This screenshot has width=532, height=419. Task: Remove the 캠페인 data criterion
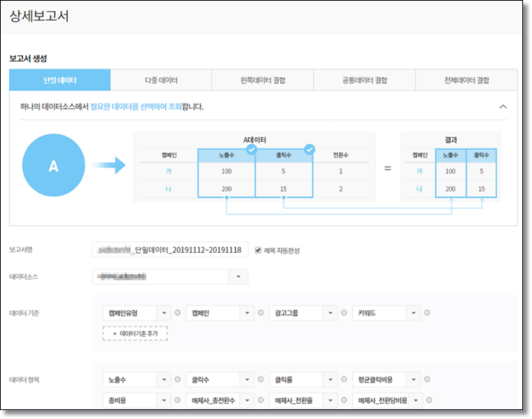pyautogui.click(x=261, y=312)
